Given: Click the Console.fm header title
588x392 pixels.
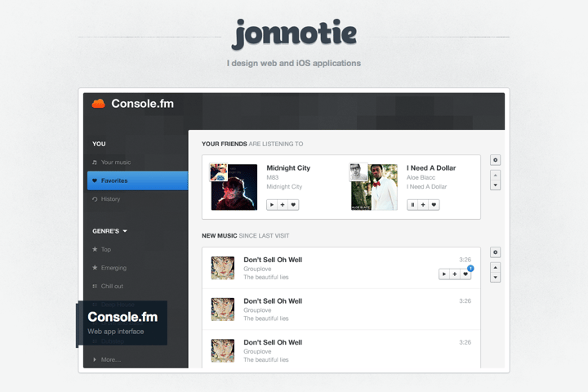Looking at the screenshot, I should click(x=142, y=104).
